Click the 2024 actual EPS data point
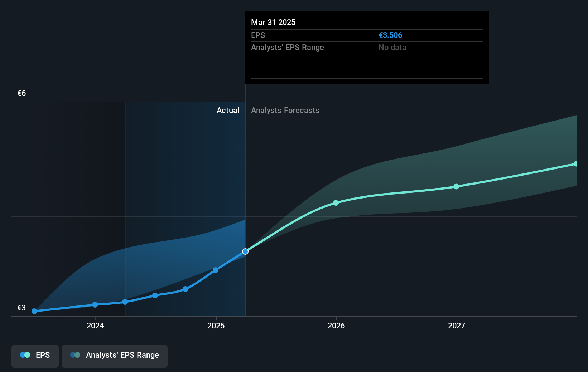 [95, 305]
